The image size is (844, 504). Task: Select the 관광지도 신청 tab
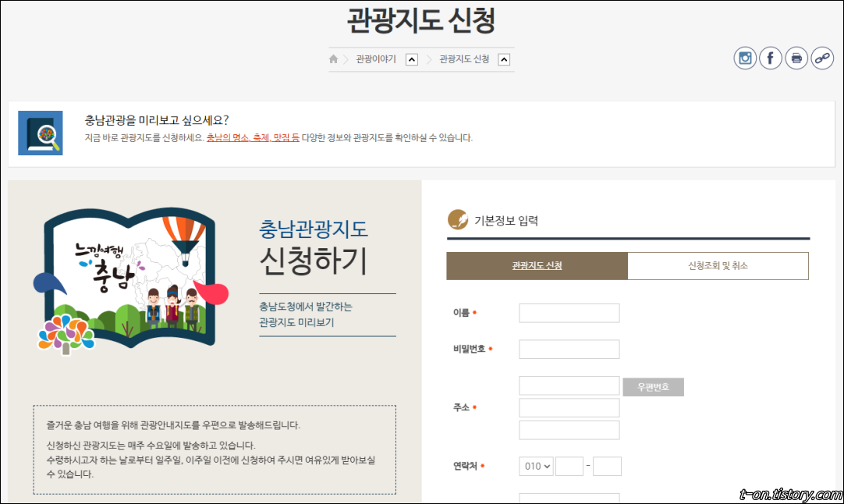click(x=537, y=265)
